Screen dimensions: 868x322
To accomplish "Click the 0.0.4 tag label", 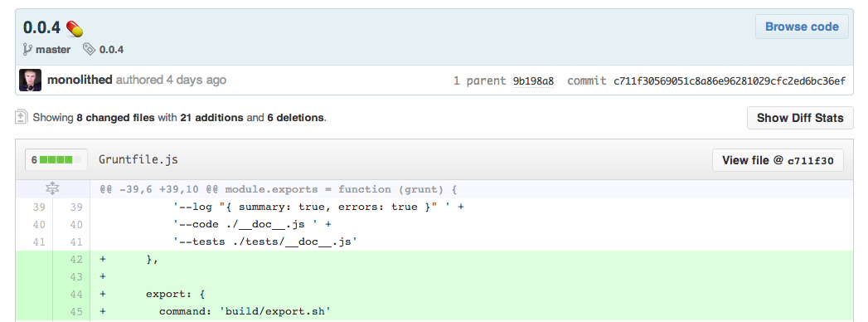I will tap(111, 49).
